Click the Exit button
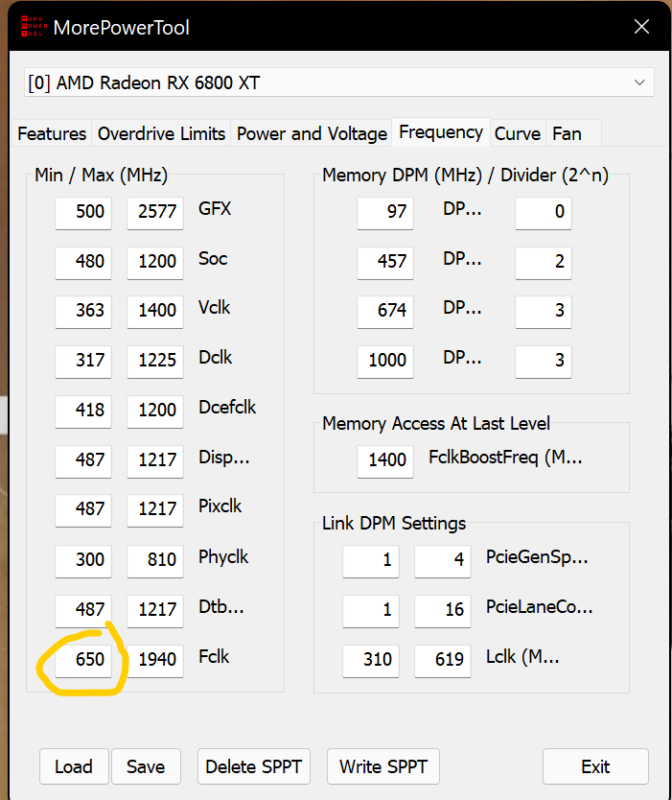 (595, 766)
